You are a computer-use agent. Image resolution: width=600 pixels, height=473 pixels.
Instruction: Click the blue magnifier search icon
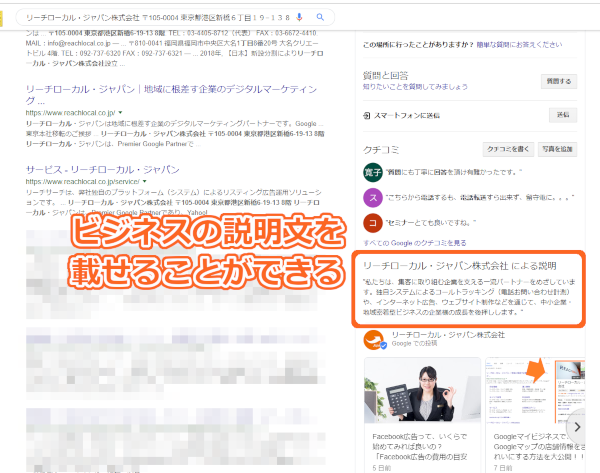tap(320, 17)
